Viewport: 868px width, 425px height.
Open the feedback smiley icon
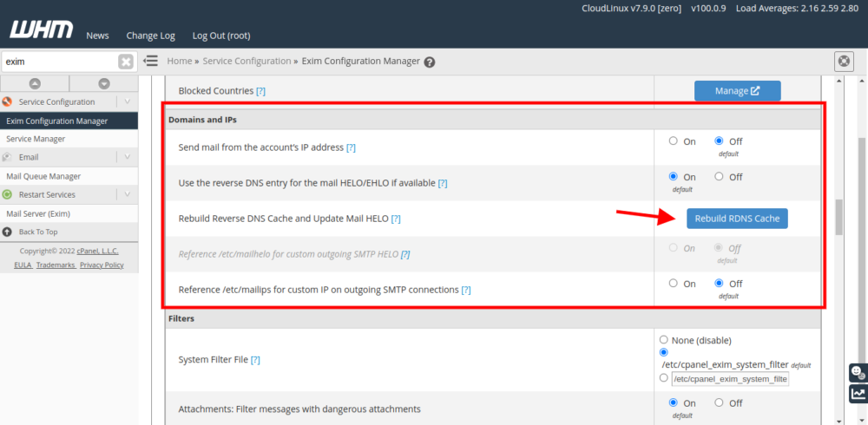tap(858, 372)
